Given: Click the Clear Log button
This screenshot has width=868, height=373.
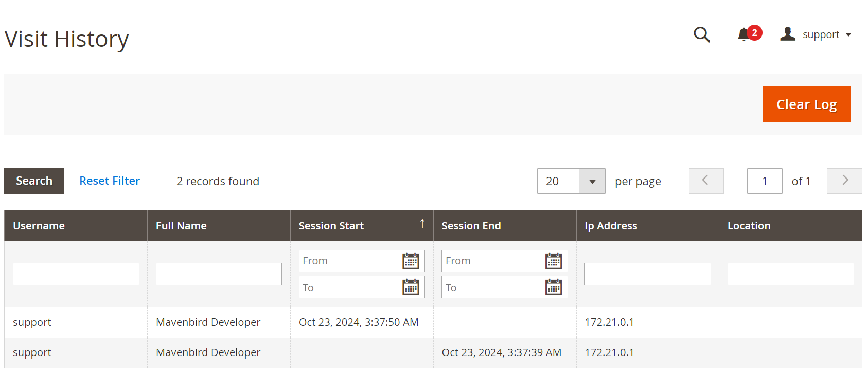Looking at the screenshot, I should (x=806, y=104).
